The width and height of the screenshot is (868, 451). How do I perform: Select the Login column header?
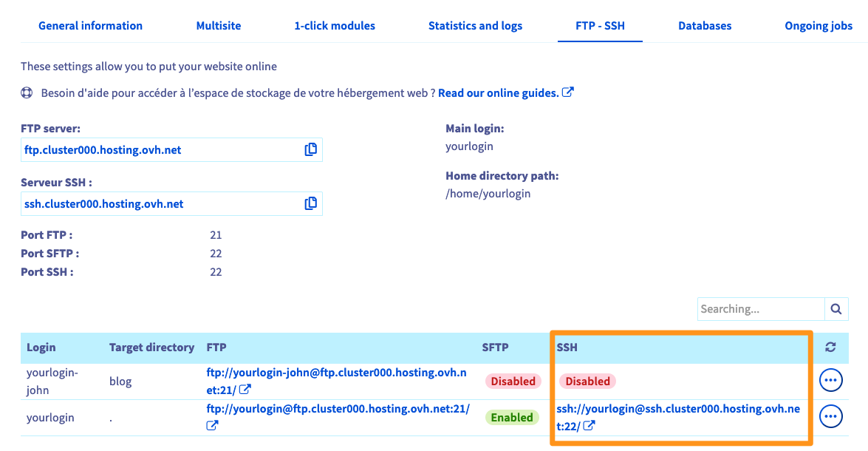[x=41, y=347]
